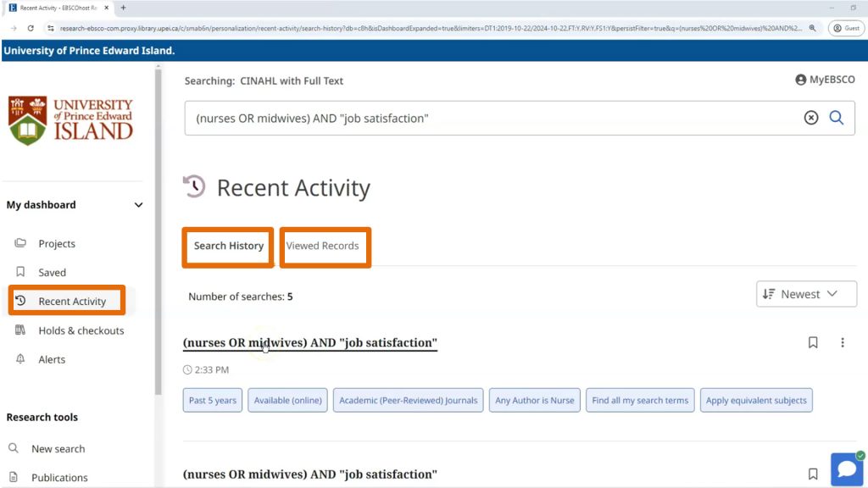Image resolution: width=868 pixels, height=488 pixels.
Task: Bookmark the first search history entry
Action: 813,342
